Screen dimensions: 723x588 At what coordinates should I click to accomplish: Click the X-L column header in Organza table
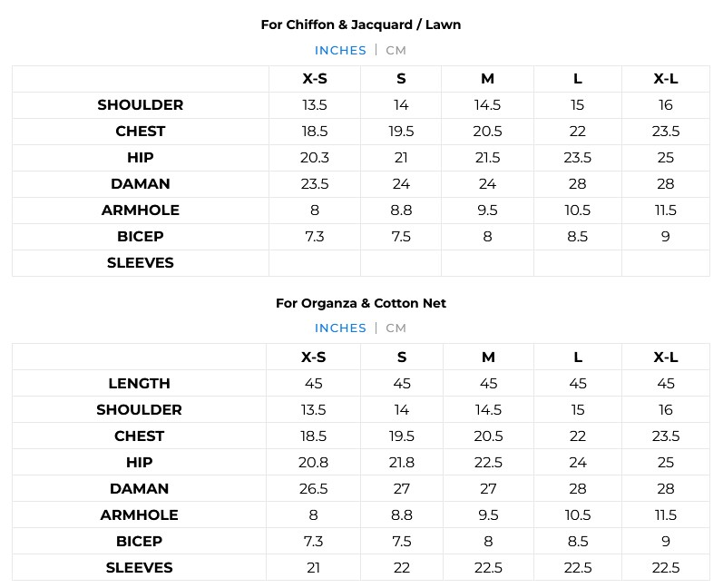(x=666, y=358)
